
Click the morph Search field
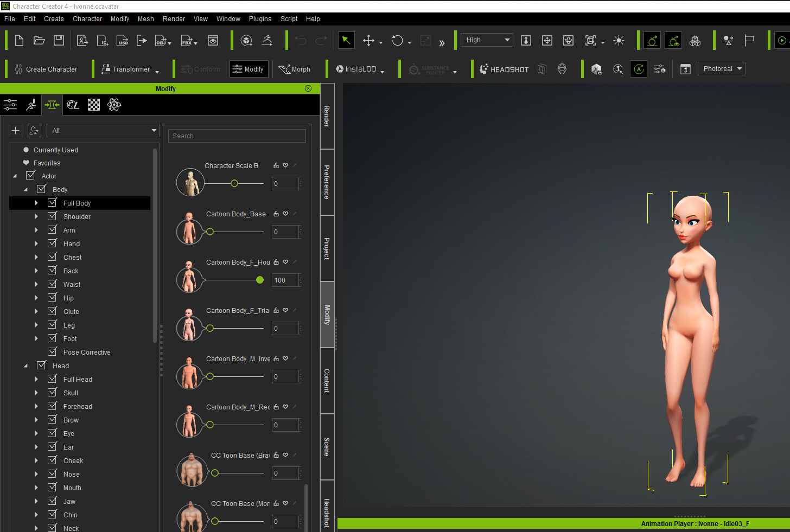coord(237,136)
